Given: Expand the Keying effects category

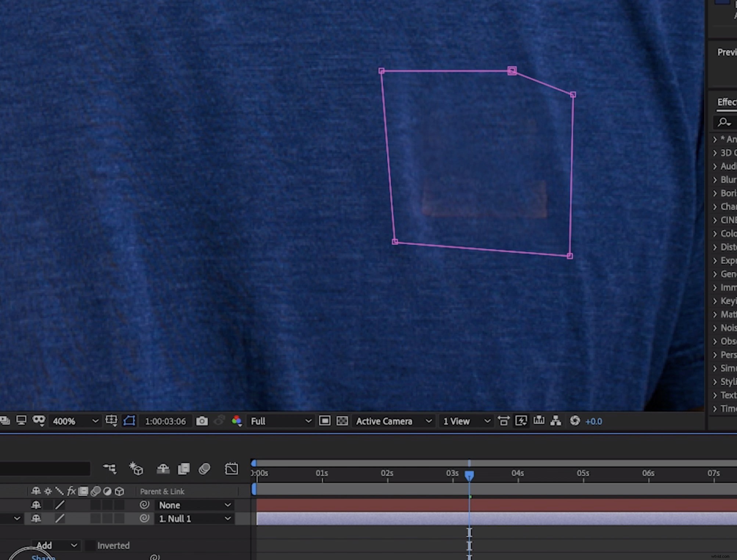Looking at the screenshot, I should point(726,301).
